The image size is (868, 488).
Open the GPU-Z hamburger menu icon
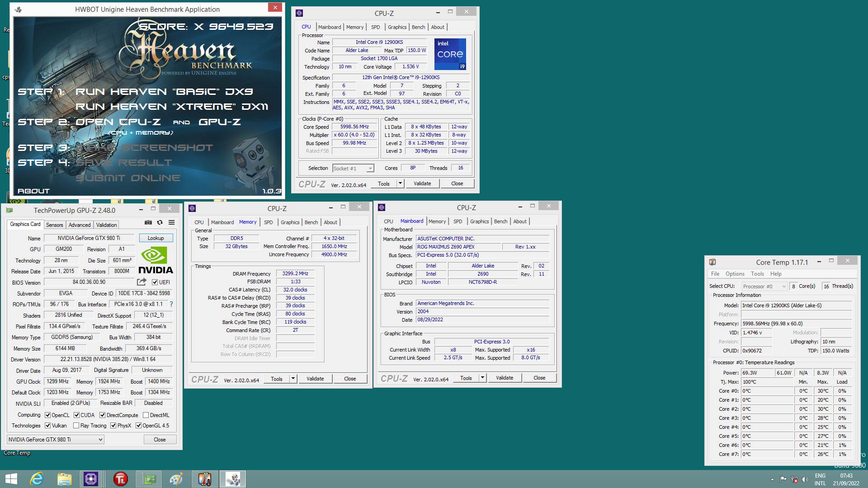point(172,222)
